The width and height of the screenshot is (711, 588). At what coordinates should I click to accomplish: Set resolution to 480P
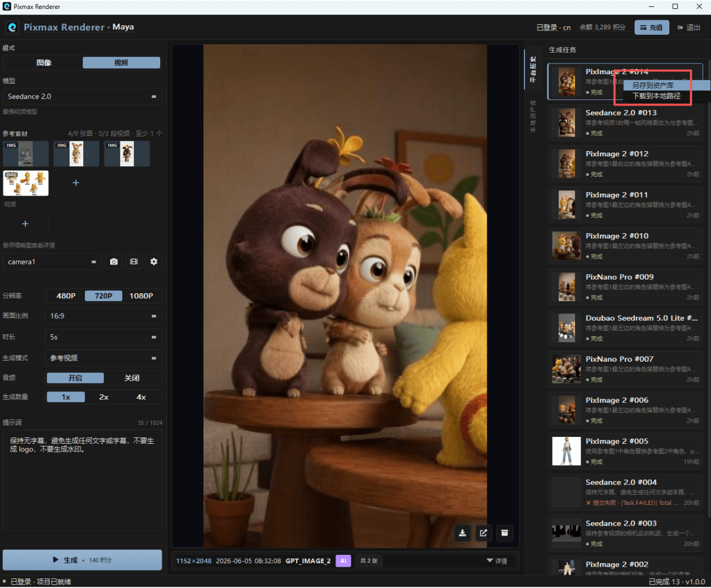(x=66, y=296)
